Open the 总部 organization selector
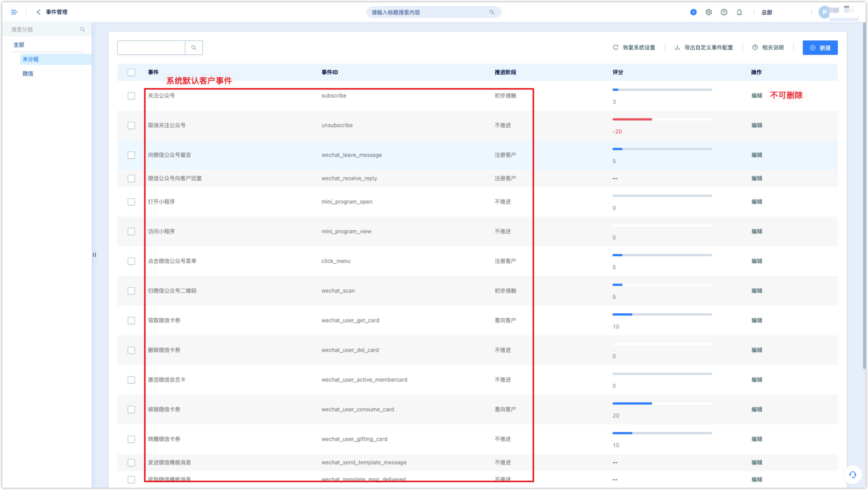Screen dimensions: 868x490 (x=767, y=12)
